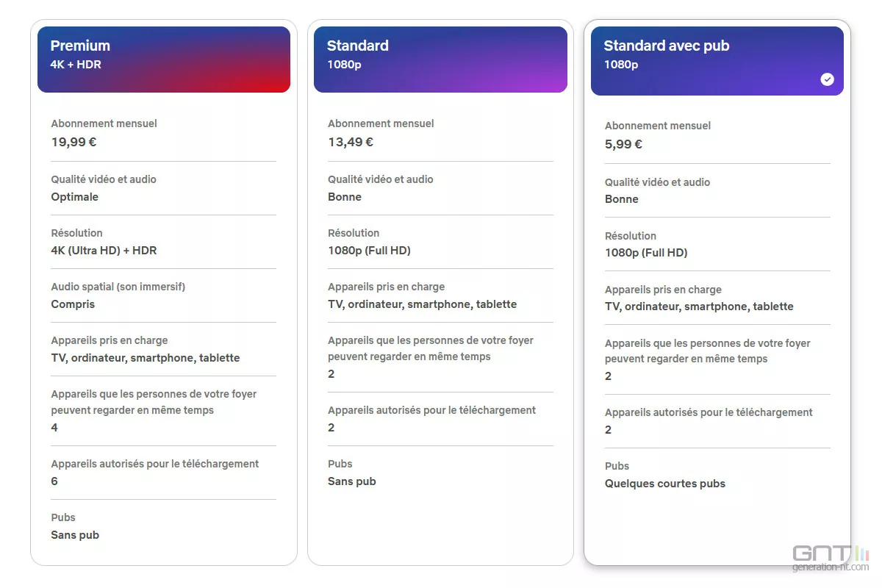This screenshot has height=588, width=882.
Task: Click the GNT generation-nt logo watermark
Action: 830,558
